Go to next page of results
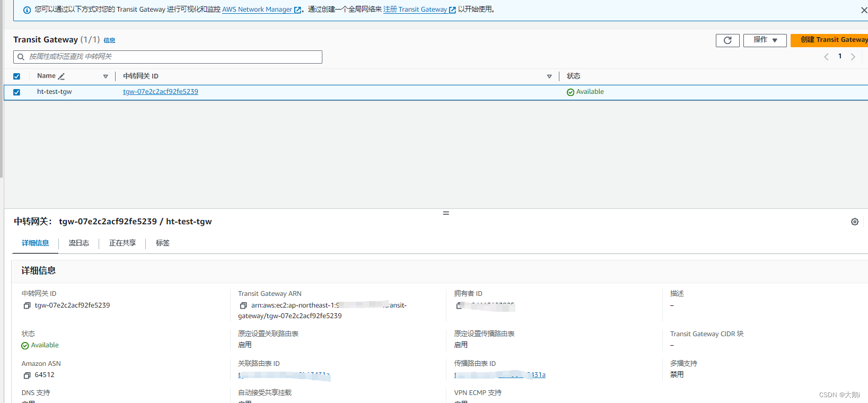Screen dimensions: 868x403 tap(853, 57)
